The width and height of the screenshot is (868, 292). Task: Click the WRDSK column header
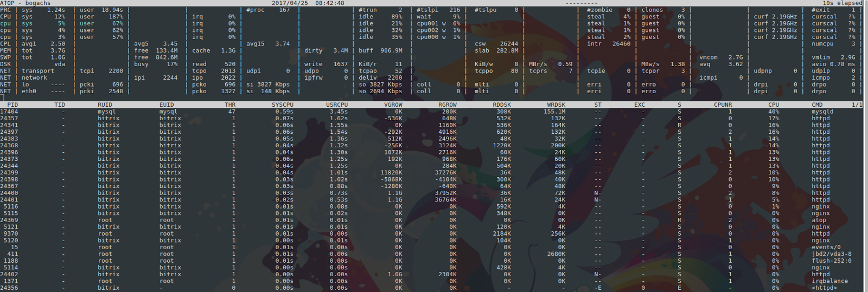pos(556,105)
